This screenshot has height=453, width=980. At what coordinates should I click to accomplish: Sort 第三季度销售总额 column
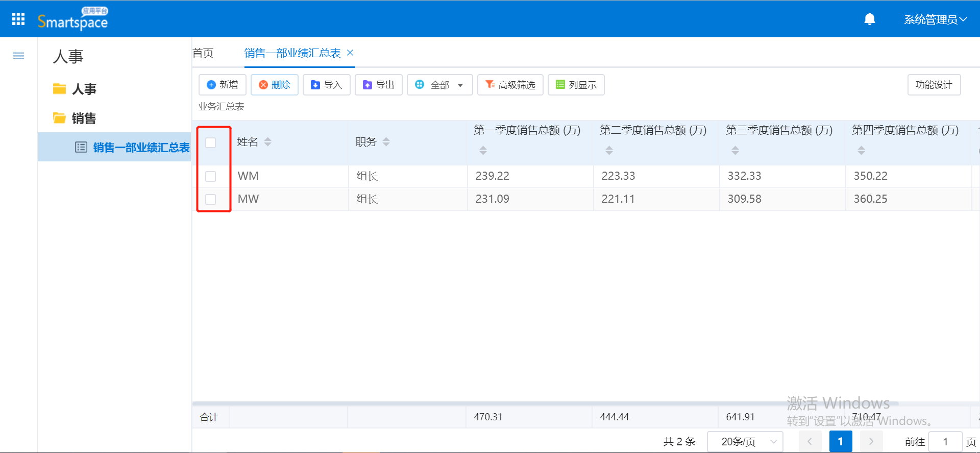click(x=736, y=151)
